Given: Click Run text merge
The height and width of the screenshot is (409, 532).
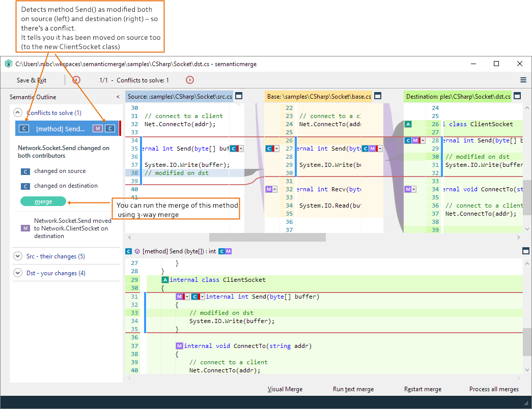Looking at the screenshot, I should coord(353,389).
